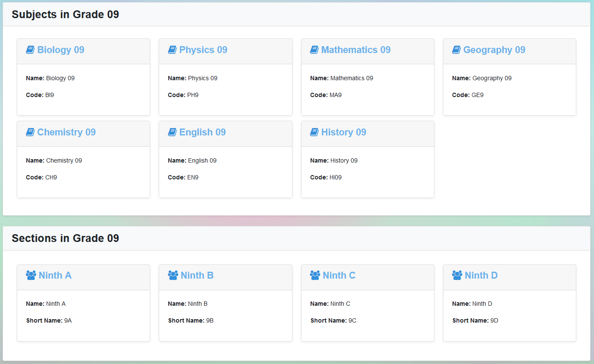Screen dimensions: 594x364
Task: Click the English 09 code EN9 text
Action: tap(192, 177)
